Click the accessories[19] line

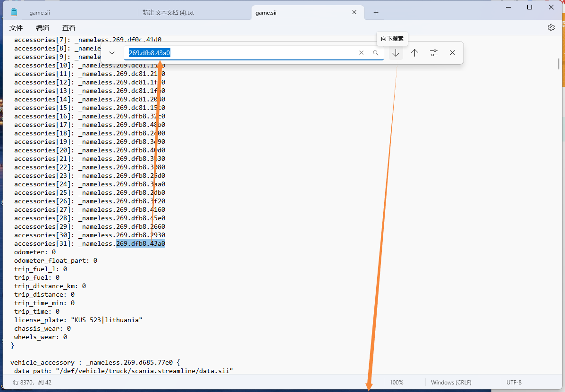(89, 142)
